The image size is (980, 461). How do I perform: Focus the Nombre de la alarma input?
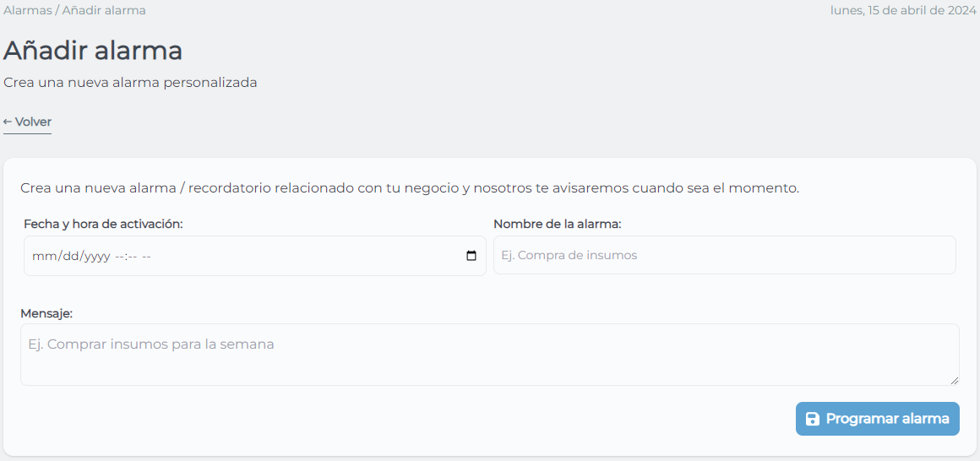click(724, 255)
